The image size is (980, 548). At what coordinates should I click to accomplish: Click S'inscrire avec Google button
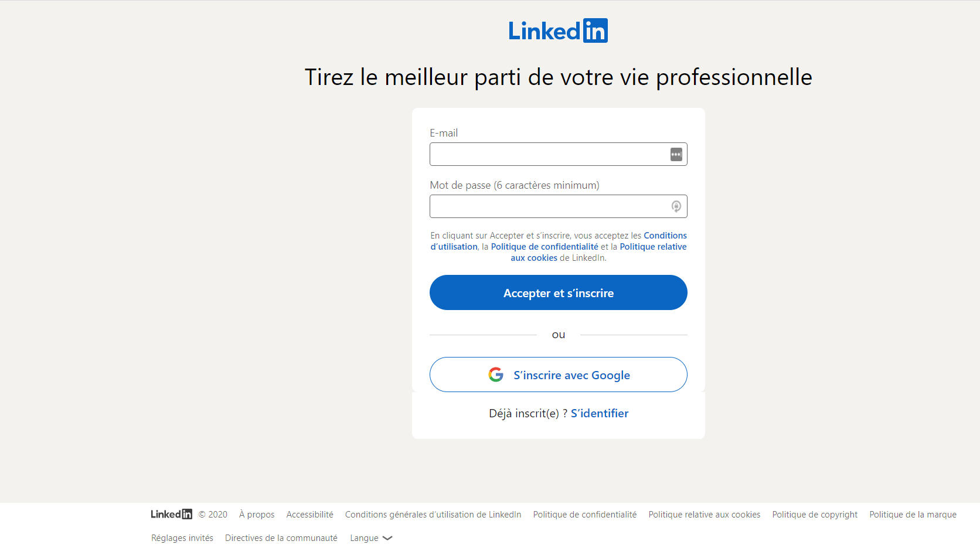pos(558,375)
